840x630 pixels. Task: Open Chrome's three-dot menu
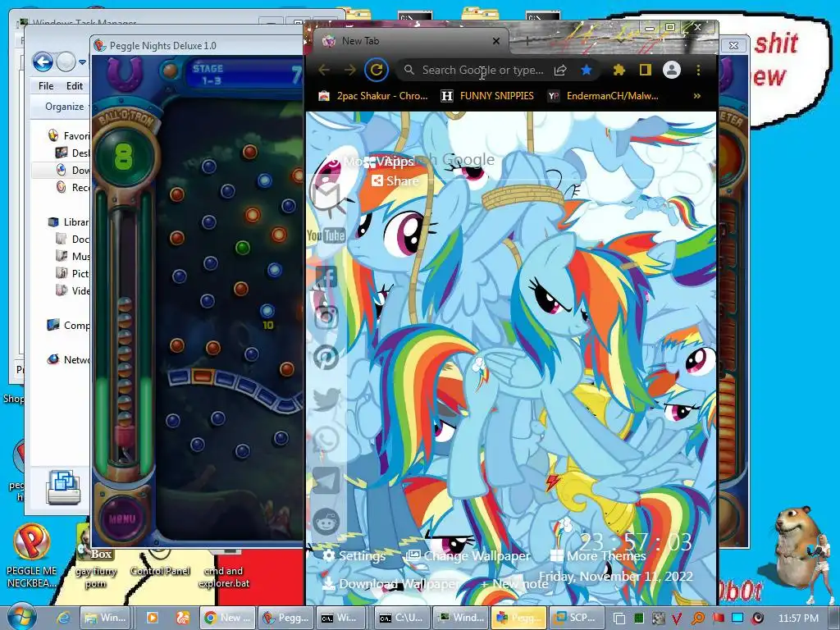[x=698, y=70]
